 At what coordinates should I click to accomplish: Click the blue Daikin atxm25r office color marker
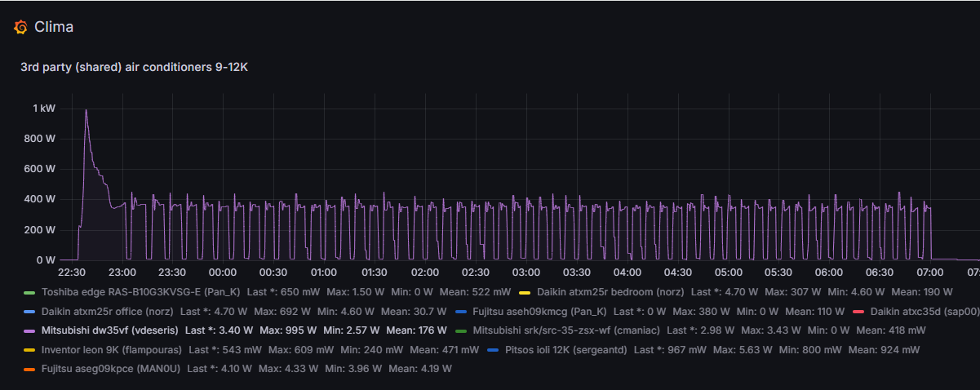click(29, 312)
